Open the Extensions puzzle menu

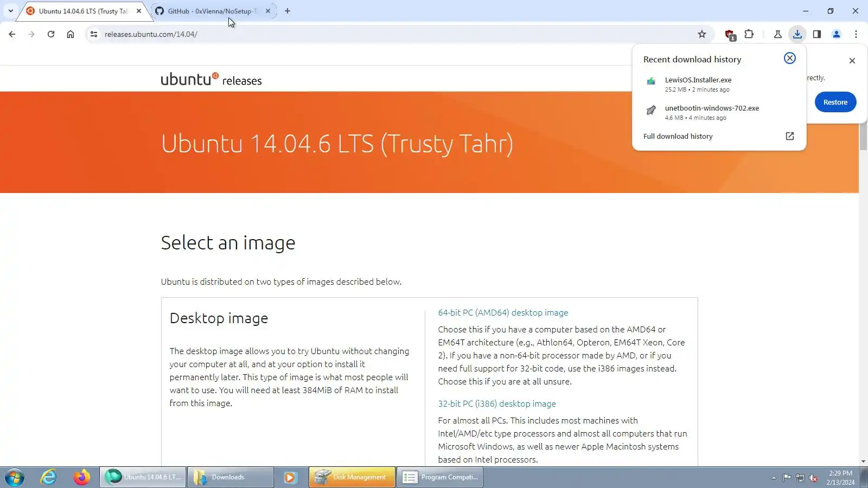pos(749,34)
